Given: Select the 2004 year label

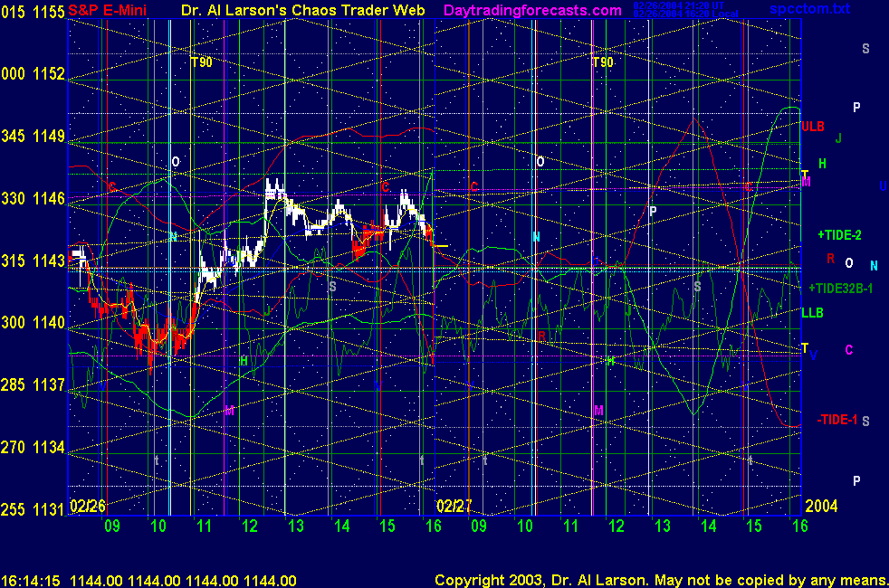Looking at the screenshot, I should point(821,506).
